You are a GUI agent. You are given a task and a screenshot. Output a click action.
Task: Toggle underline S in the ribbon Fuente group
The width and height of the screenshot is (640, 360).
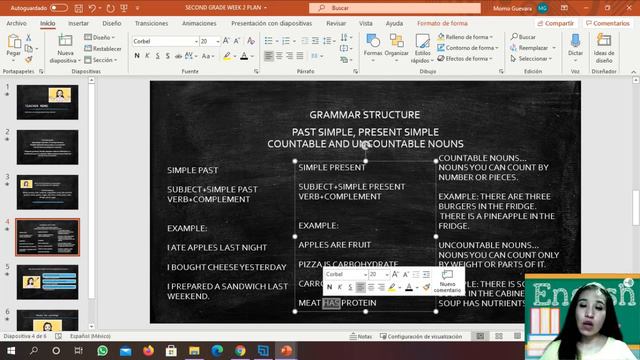coord(158,56)
